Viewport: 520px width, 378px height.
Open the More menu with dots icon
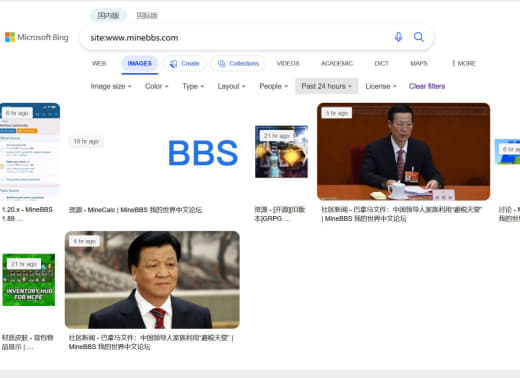coord(464,63)
